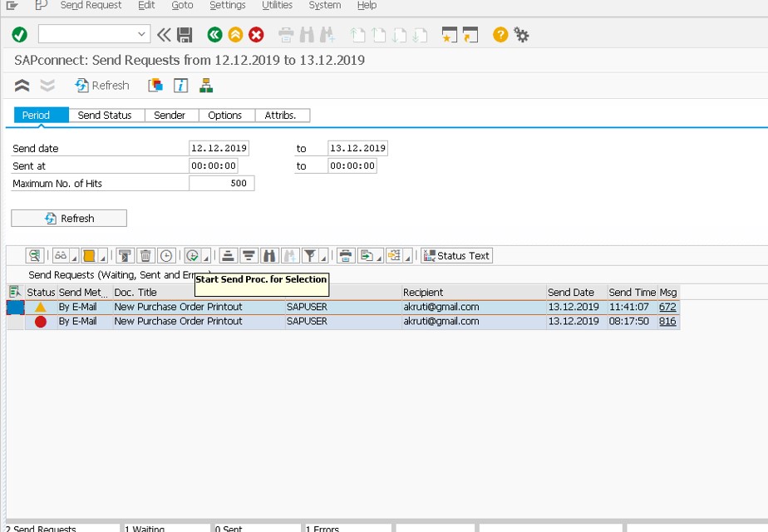Click the green Back arrow icon
This screenshot has width=768, height=532.
coord(214,35)
